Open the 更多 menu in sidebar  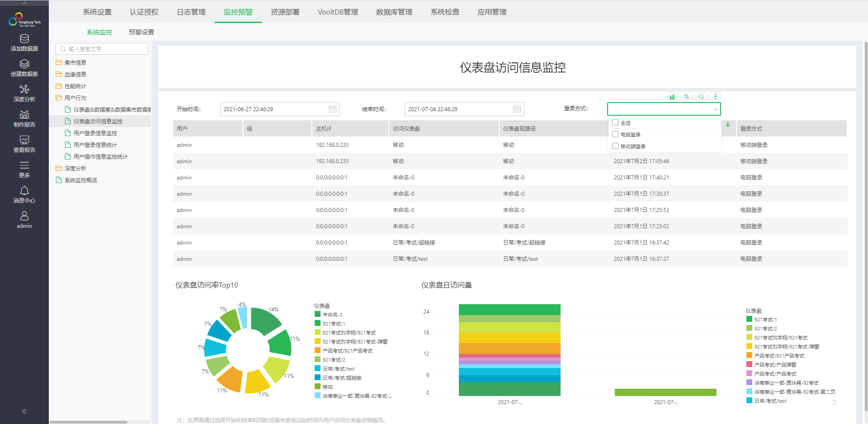coord(24,170)
